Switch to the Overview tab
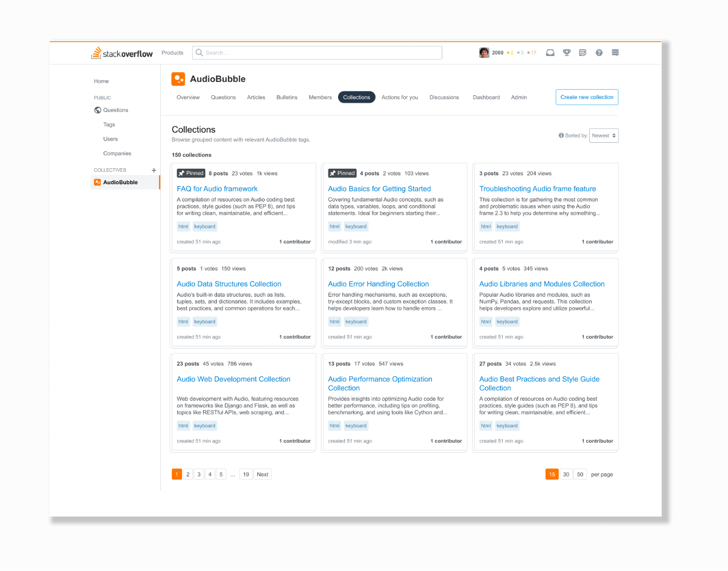 (188, 97)
